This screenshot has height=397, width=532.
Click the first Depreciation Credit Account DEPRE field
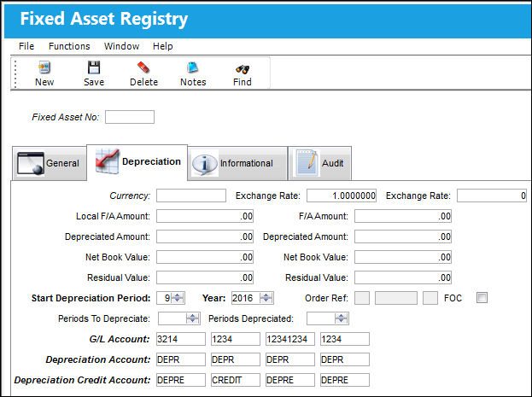click(180, 380)
